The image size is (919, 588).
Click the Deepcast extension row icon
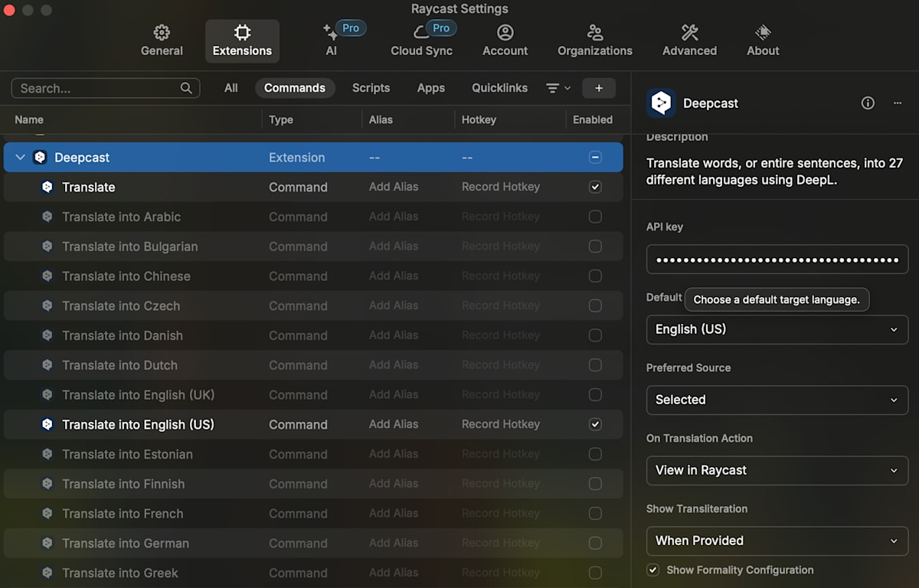pyautogui.click(x=40, y=157)
